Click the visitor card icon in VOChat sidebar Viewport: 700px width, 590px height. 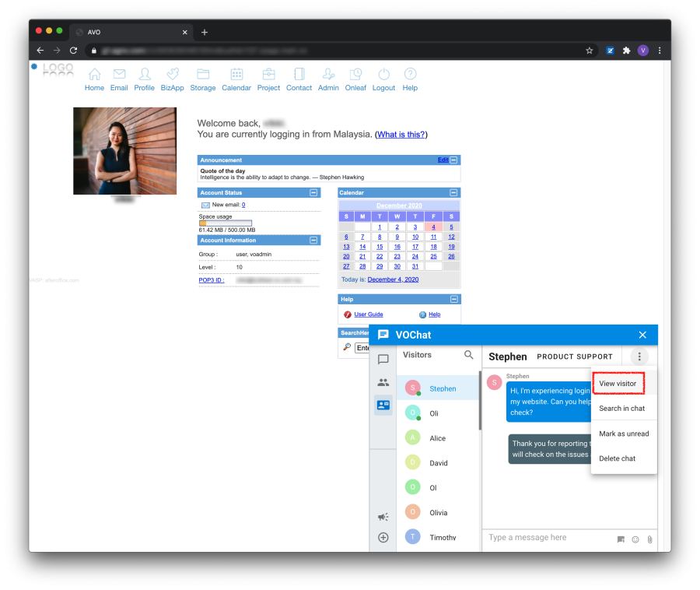pyautogui.click(x=383, y=405)
